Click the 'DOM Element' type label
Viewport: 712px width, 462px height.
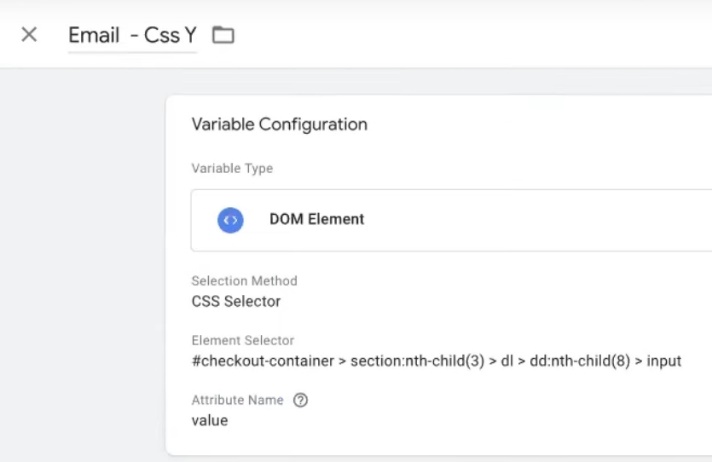click(317, 219)
